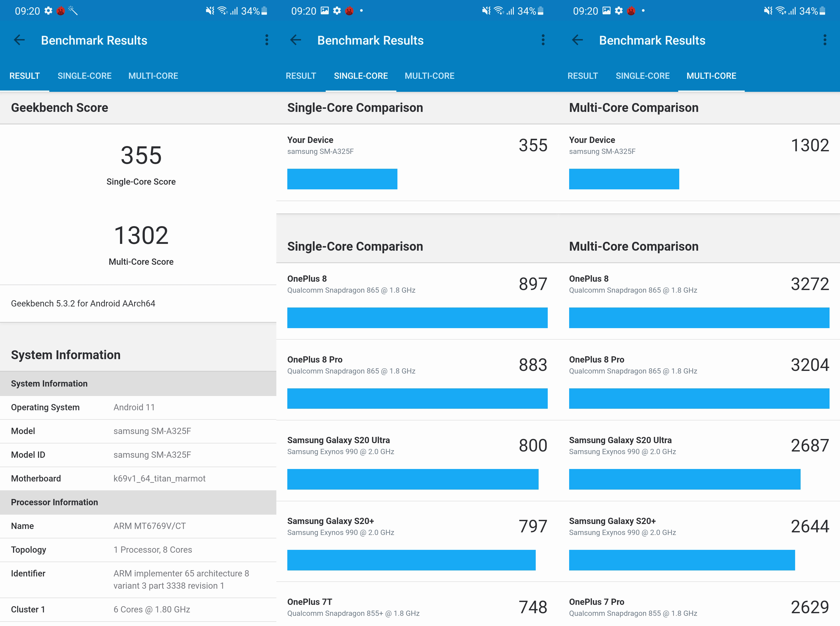Tap Cluster 1 6 Cores row
Screen dimensions: 840x626
point(138,609)
